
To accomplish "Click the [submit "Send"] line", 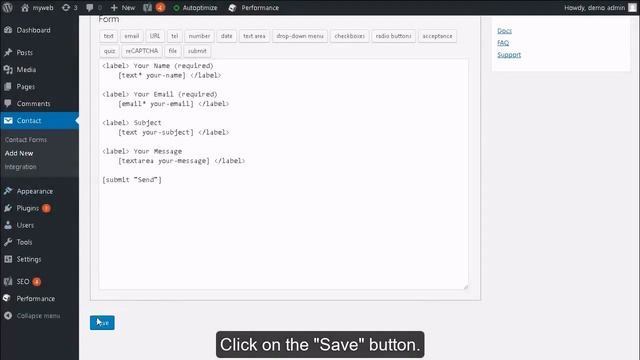I will tap(132, 180).
